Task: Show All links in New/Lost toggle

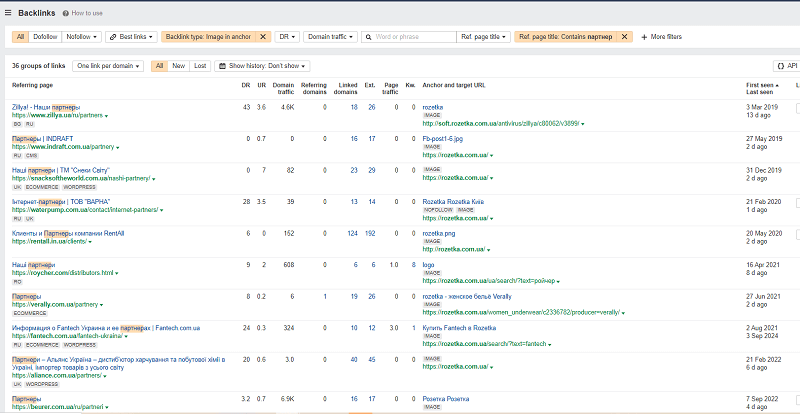Action: coord(160,66)
